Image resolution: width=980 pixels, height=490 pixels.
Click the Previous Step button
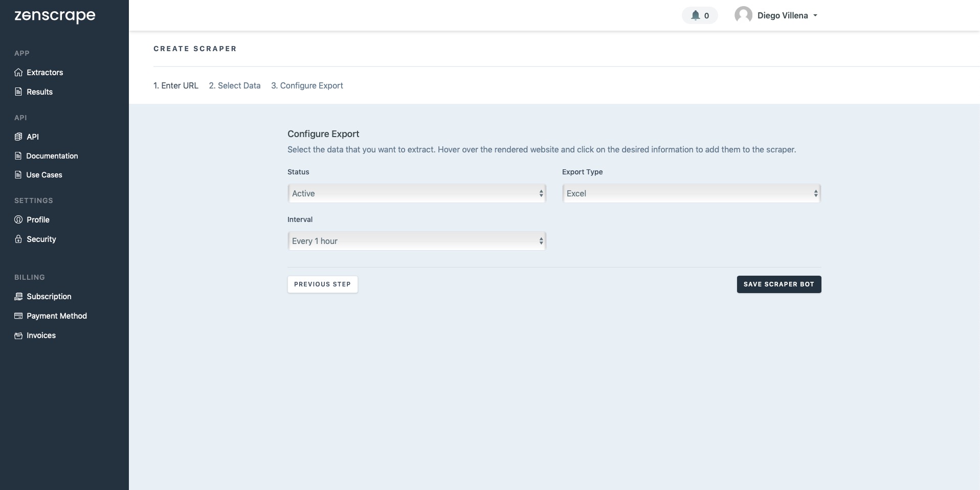(x=322, y=284)
